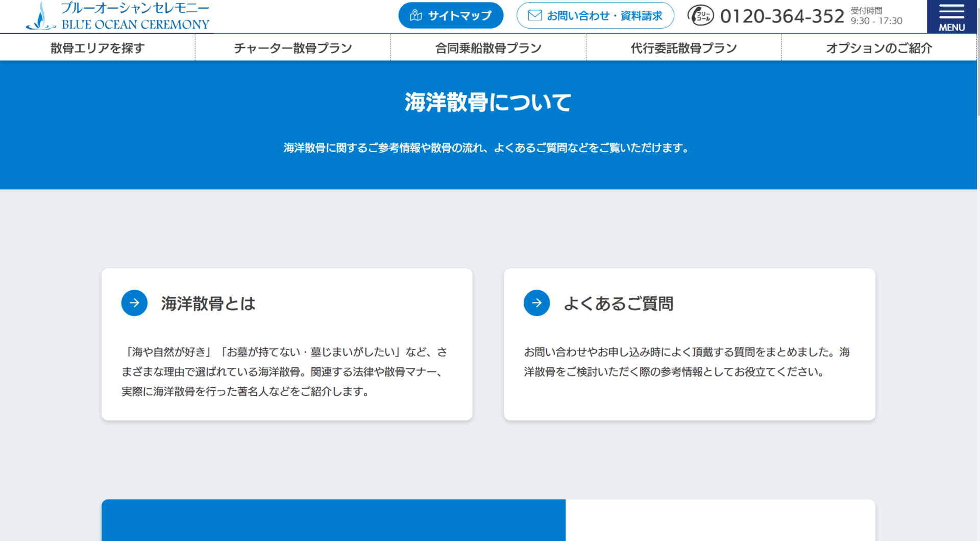The image size is (980, 541).
Task: Call phone number 0120-364-352
Action: point(782,16)
